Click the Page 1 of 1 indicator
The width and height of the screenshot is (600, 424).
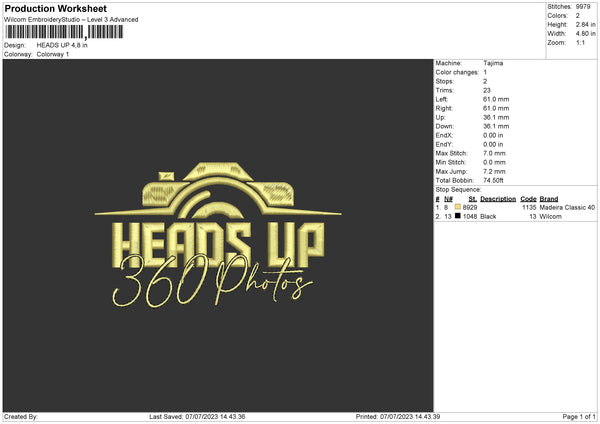point(579,417)
